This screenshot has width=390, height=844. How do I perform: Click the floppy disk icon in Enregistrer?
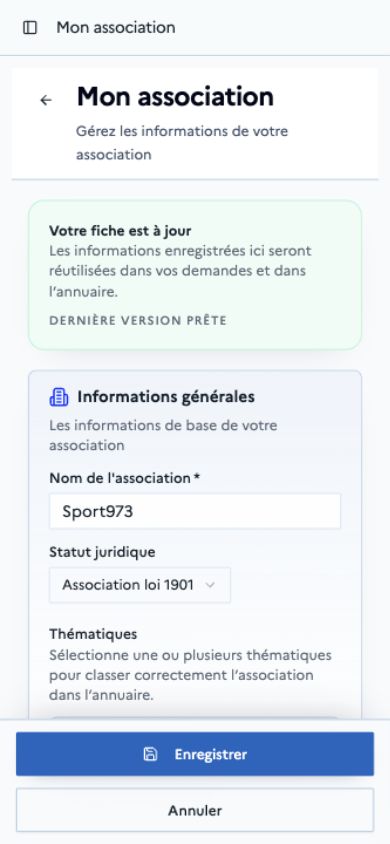pos(150,754)
